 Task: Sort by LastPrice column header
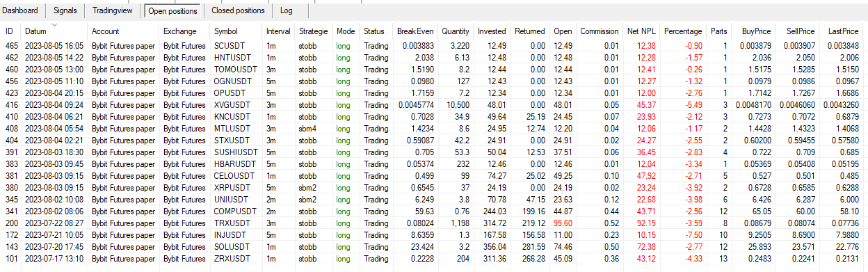pyautogui.click(x=844, y=31)
